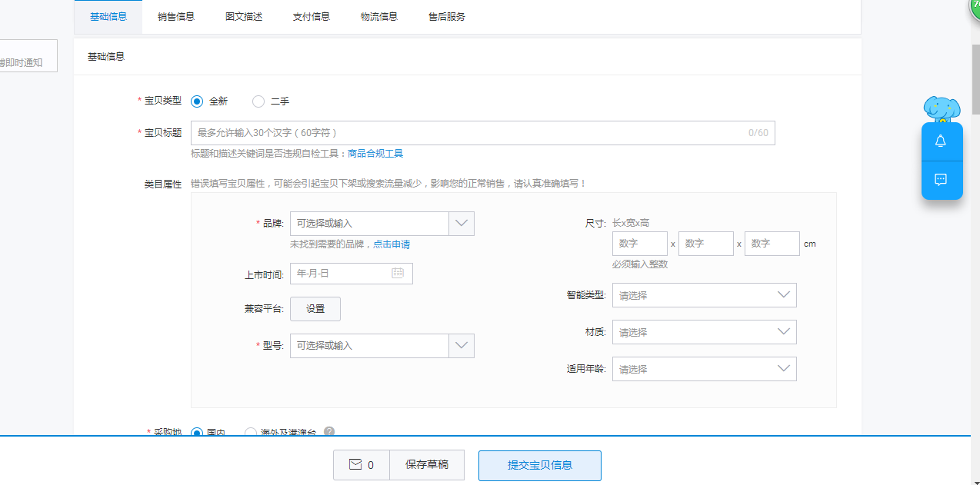The width and height of the screenshot is (980, 485).
Task: Expand the 品牌 dropdown arrow
Action: click(x=462, y=224)
